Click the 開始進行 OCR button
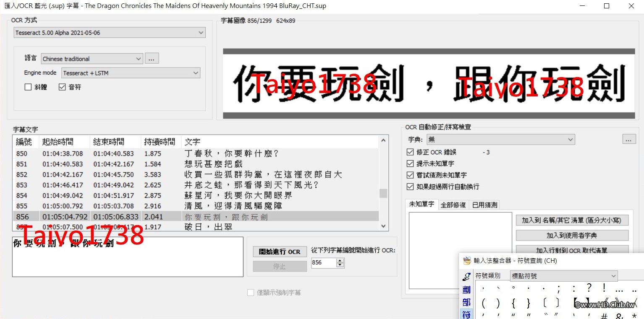Screen dimensions: 644x319 coord(280,252)
